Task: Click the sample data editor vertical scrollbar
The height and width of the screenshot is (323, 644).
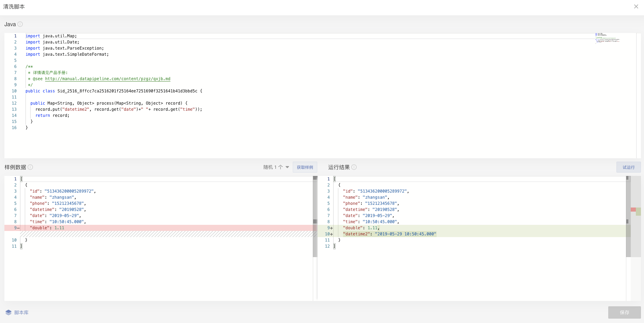Action: pos(315,217)
